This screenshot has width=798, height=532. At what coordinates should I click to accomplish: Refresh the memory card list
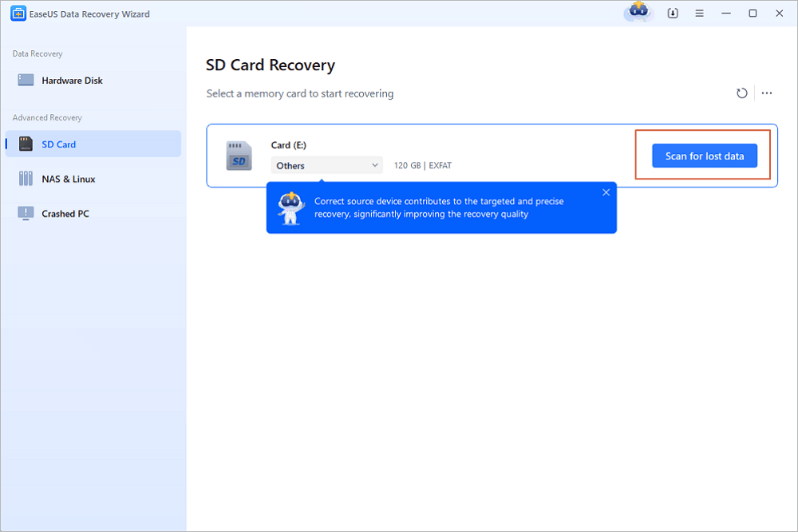(741, 93)
